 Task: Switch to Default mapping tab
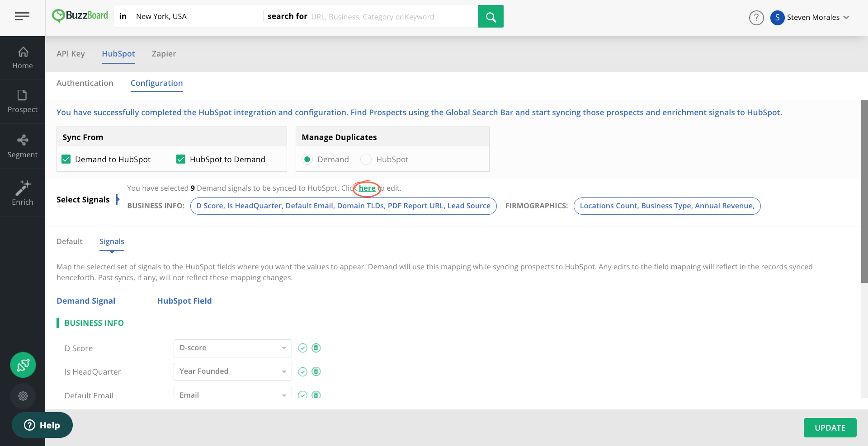click(x=70, y=241)
